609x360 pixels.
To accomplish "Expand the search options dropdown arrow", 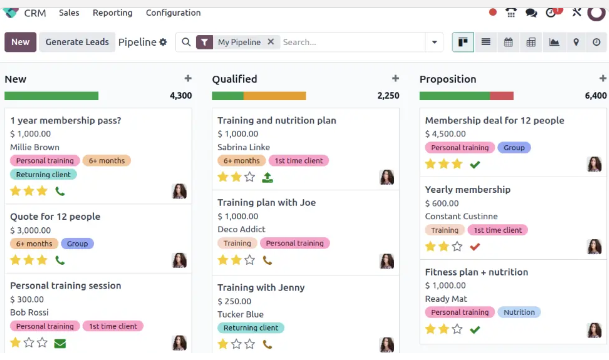I will click(x=434, y=42).
